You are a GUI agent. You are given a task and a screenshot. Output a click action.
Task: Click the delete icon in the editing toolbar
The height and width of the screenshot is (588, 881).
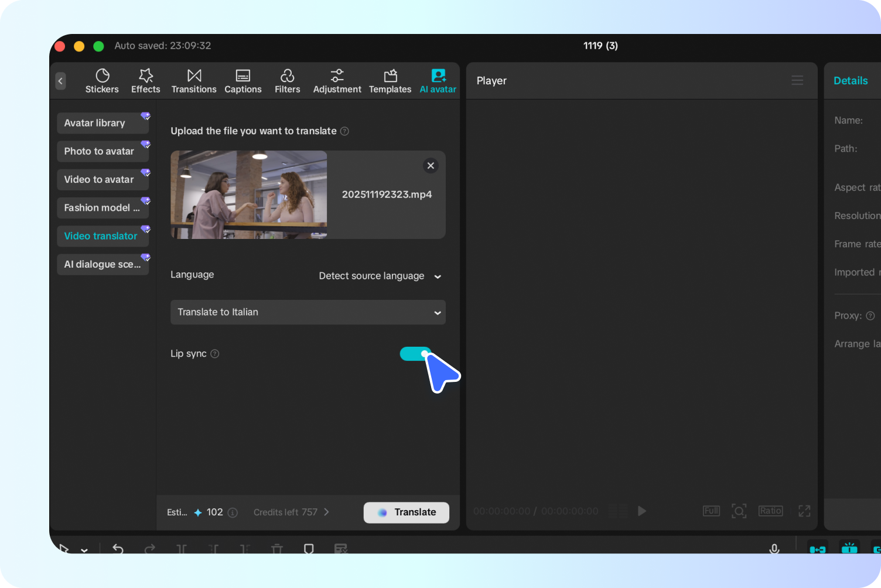pos(277,549)
